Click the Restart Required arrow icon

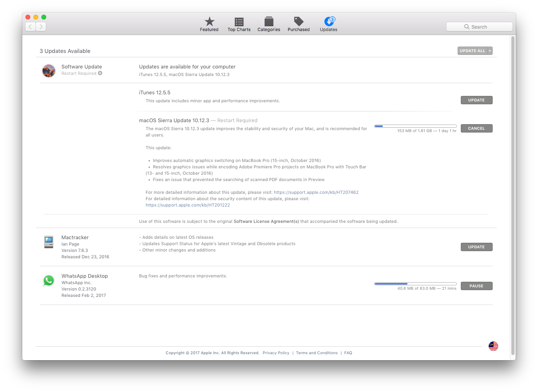click(100, 73)
